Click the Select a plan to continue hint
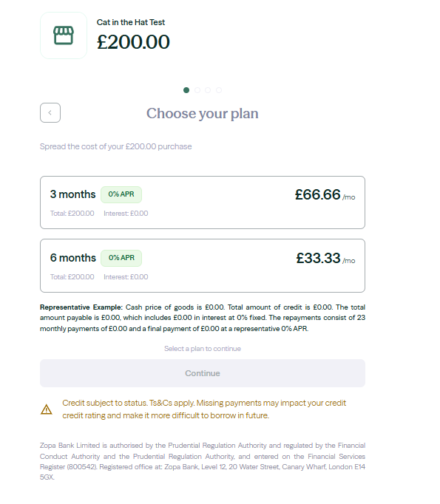Viewport: 440px width, 504px height. 203,349
